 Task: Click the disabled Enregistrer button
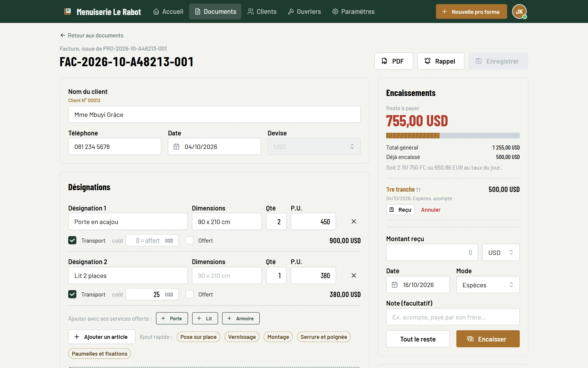click(498, 61)
